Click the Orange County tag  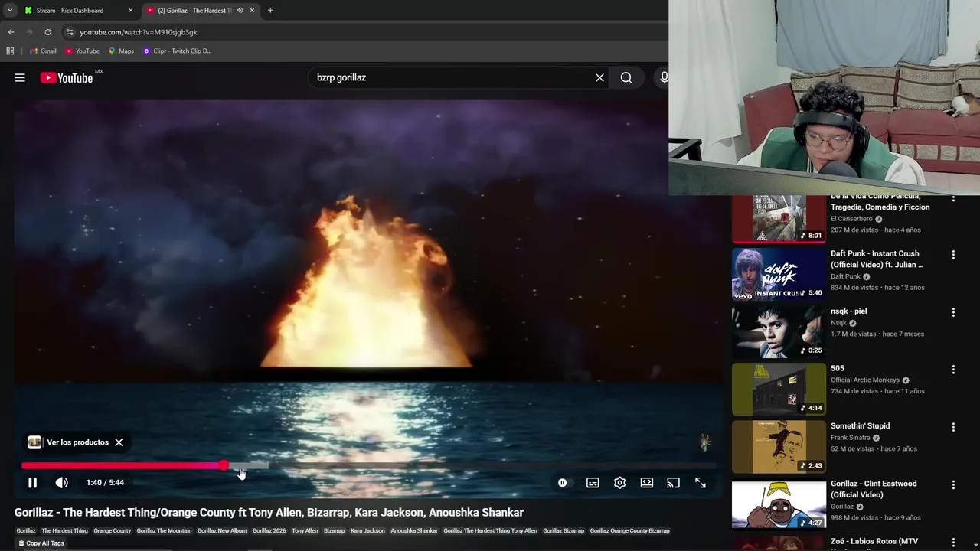112,530
